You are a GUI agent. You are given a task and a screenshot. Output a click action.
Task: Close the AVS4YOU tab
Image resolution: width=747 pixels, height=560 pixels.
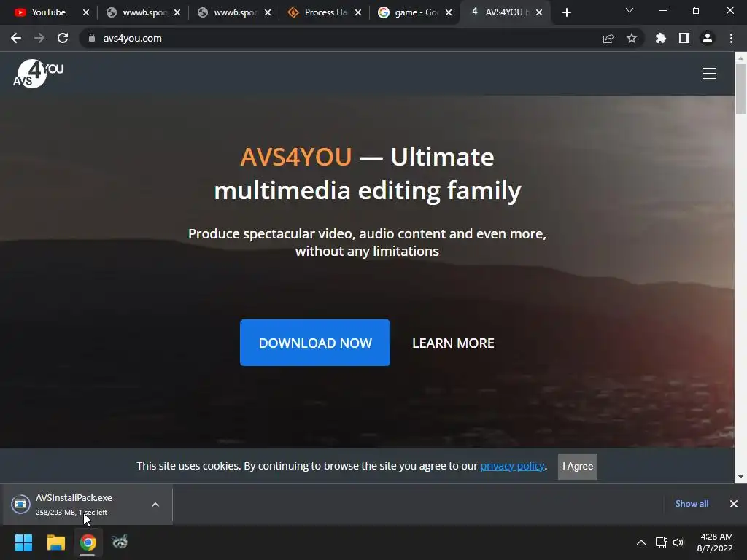click(x=539, y=12)
